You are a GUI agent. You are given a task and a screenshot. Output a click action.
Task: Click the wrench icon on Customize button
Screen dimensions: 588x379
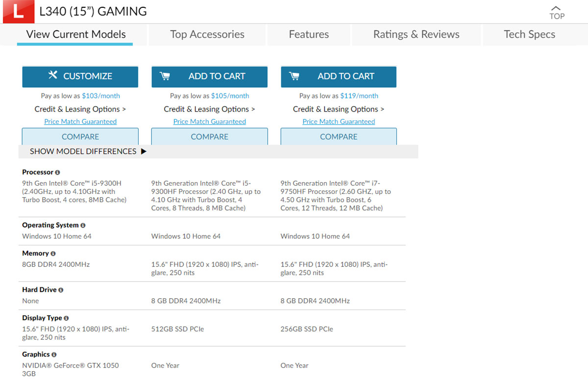pos(53,75)
